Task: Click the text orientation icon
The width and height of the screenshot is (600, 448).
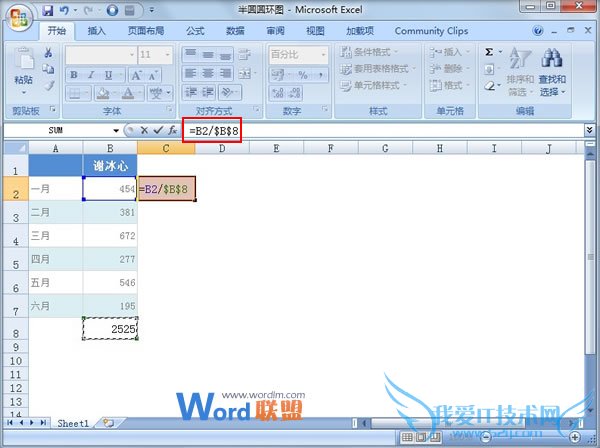Action: [x=227, y=92]
